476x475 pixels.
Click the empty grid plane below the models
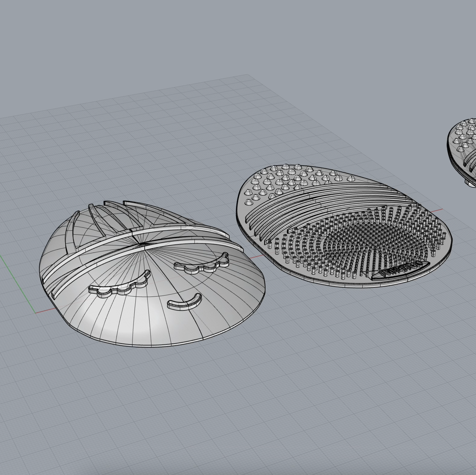point(238,406)
